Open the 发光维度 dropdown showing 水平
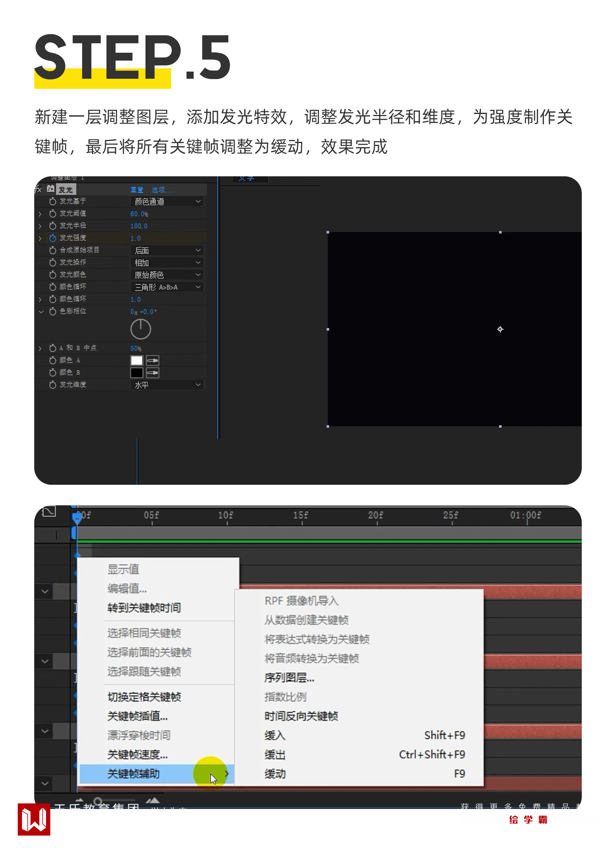616x848 pixels. [x=167, y=385]
